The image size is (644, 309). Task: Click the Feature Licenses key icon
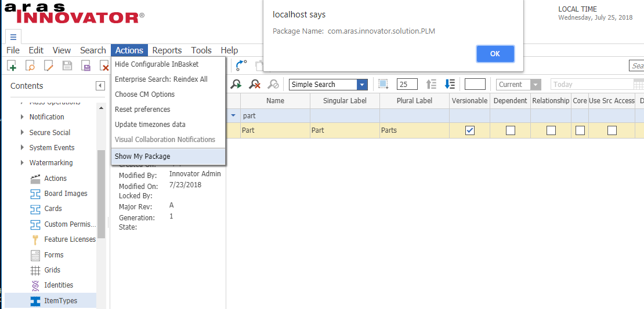click(36, 239)
